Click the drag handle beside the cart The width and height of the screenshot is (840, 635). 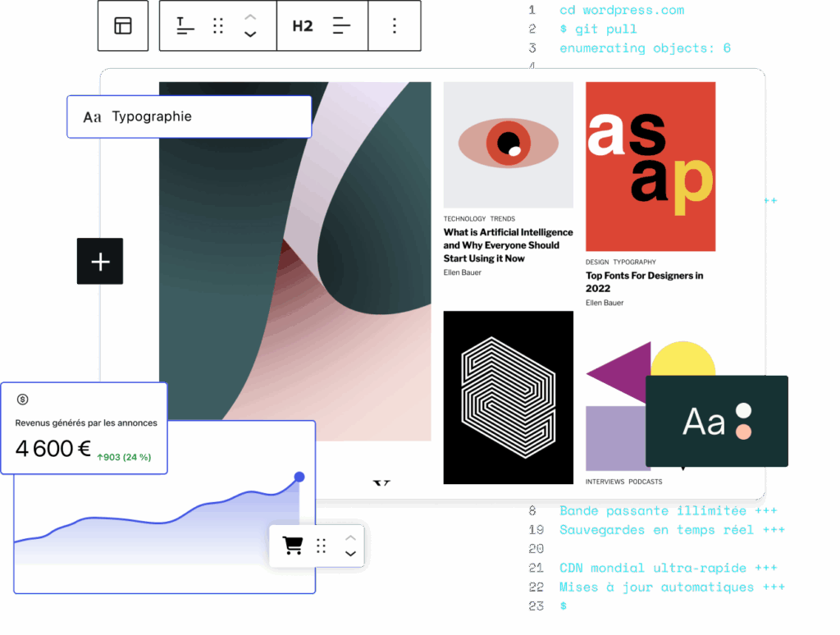tap(322, 546)
